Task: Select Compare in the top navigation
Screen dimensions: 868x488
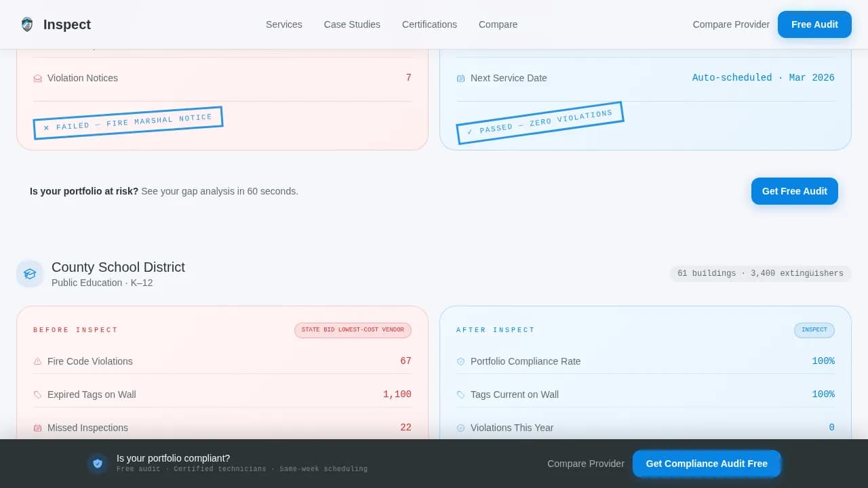Action: tap(498, 24)
